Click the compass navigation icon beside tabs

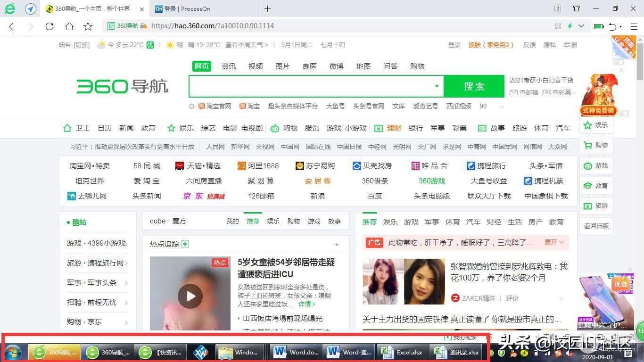click(x=31, y=8)
